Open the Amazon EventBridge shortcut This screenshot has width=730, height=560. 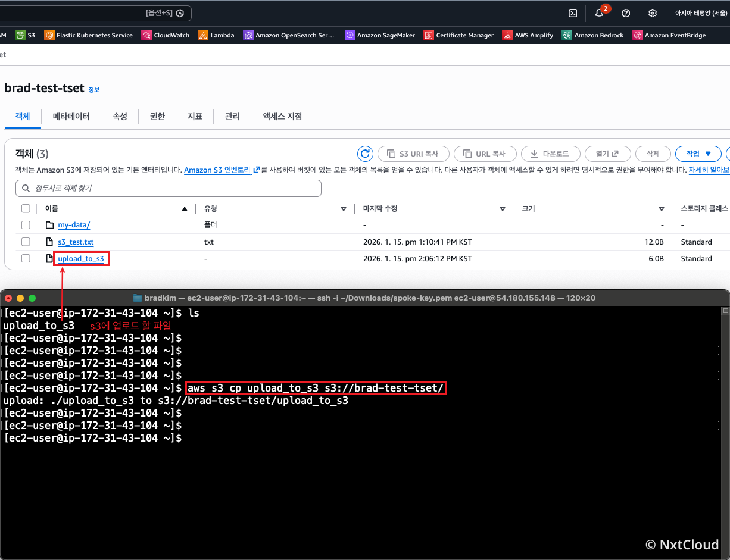click(x=669, y=35)
